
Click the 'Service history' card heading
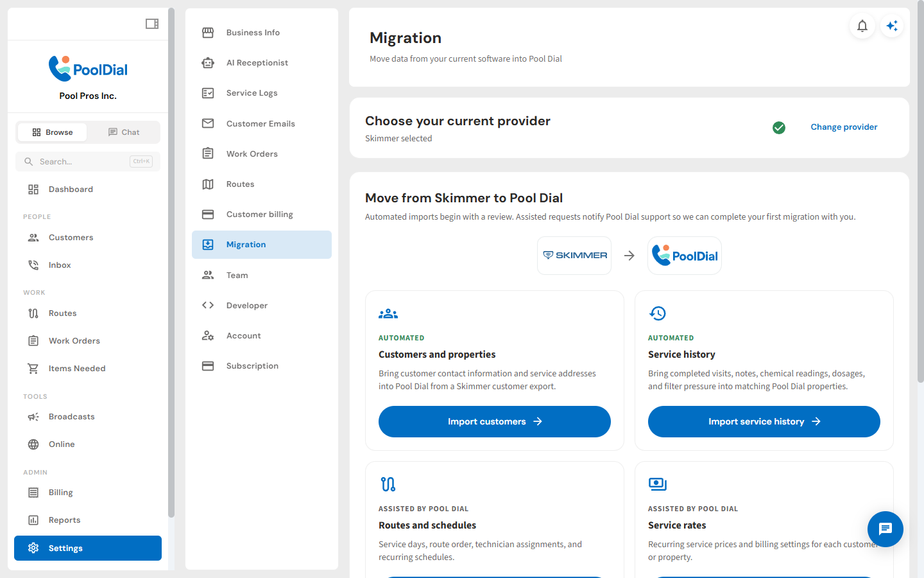681,355
